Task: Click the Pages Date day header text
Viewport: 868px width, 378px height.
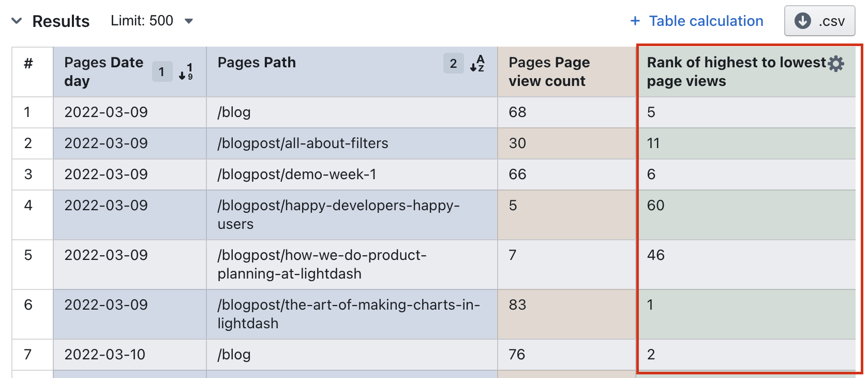Action: (103, 71)
